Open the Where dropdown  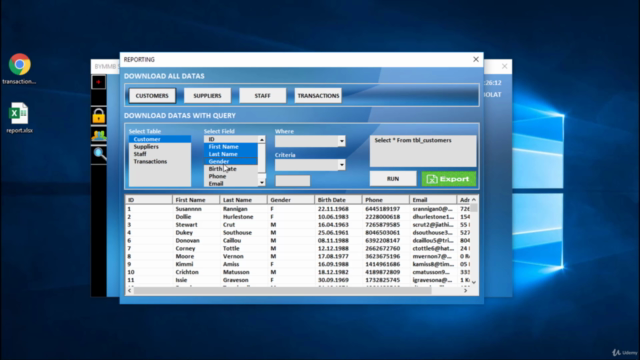pyautogui.click(x=342, y=141)
